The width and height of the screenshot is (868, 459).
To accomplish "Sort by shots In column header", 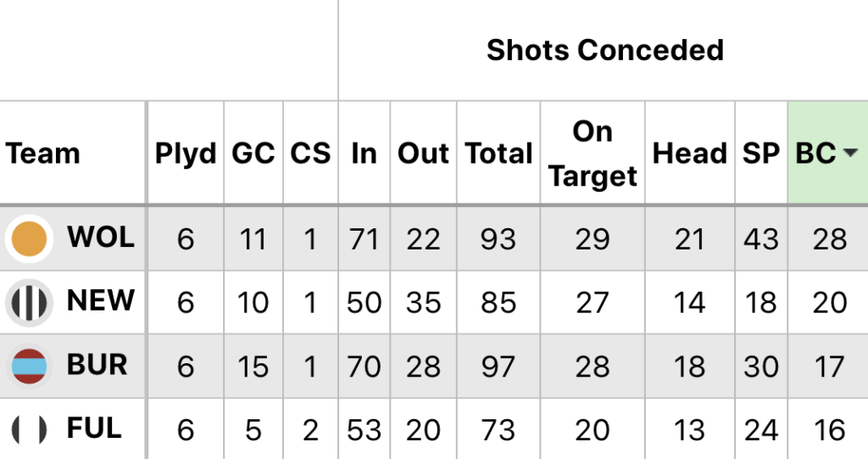I will coord(364,154).
